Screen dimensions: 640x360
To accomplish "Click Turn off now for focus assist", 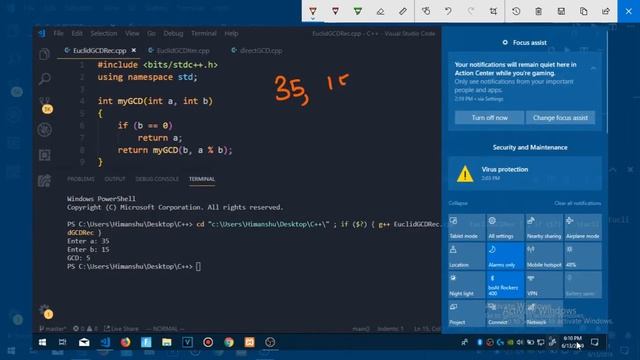I will pos(489,118).
